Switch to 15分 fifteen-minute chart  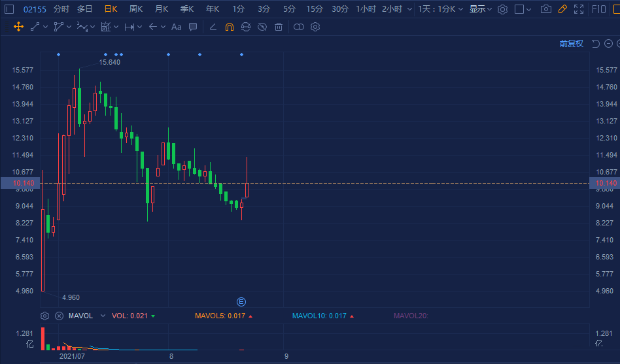[315, 9]
